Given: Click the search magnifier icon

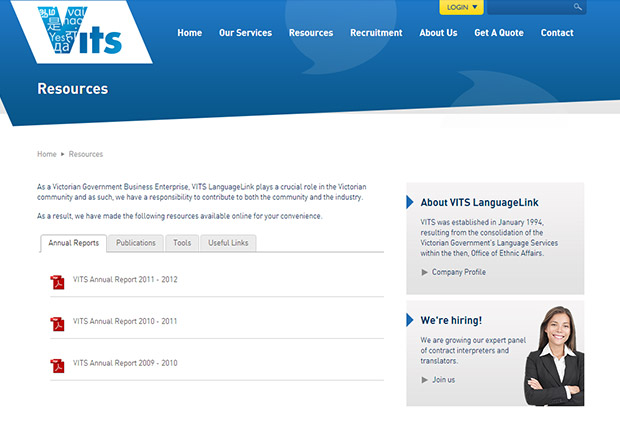Looking at the screenshot, I should click(578, 7).
